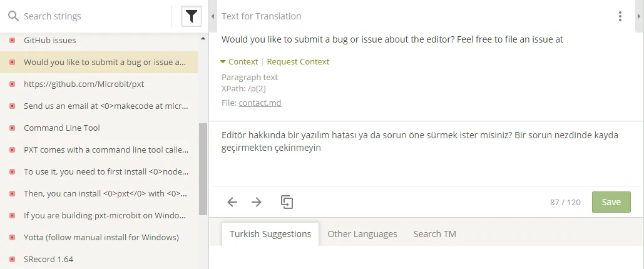Click the red status marker beside GitHub issues
The width and height of the screenshot is (644, 269).
click(13, 40)
